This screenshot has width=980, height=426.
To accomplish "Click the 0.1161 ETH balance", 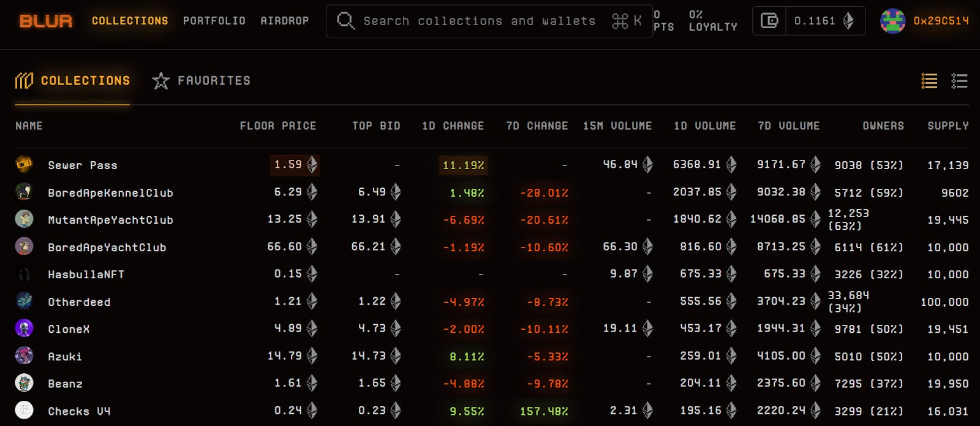I will point(824,21).
